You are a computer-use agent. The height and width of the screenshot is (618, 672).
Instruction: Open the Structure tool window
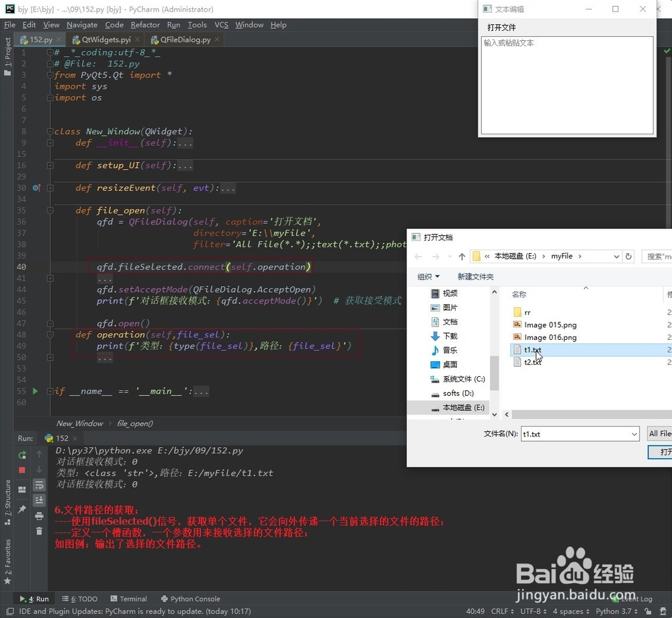click(7, 502)
